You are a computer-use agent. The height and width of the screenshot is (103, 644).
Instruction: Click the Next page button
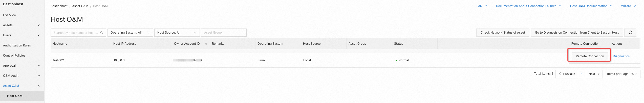coord(594,74)
